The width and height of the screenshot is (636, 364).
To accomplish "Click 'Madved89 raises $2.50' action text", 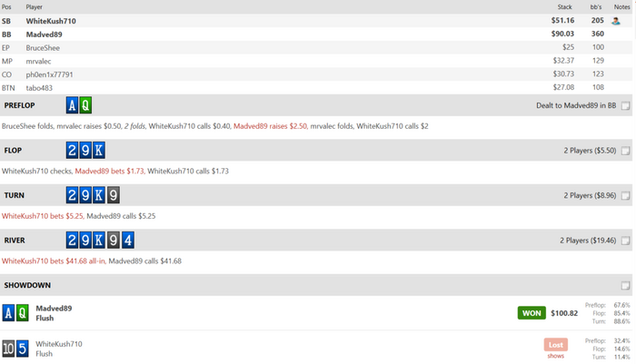I will (270, 126).
